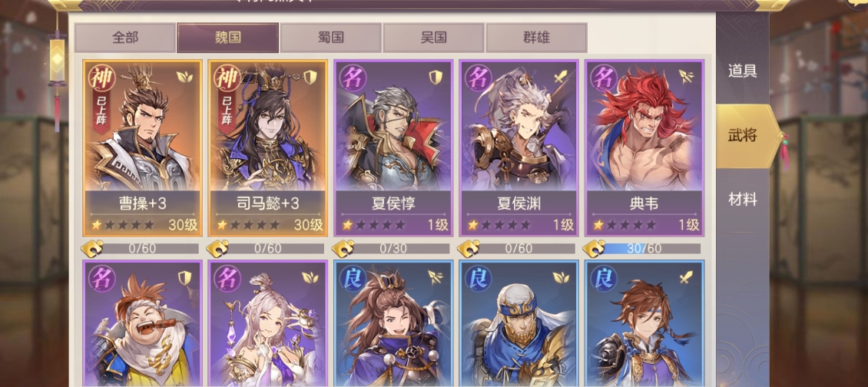Viewport: 868px width, 387px height.
Task: Click the shield class icon on 夏侯惇
Action: click(x=436, y=77)
